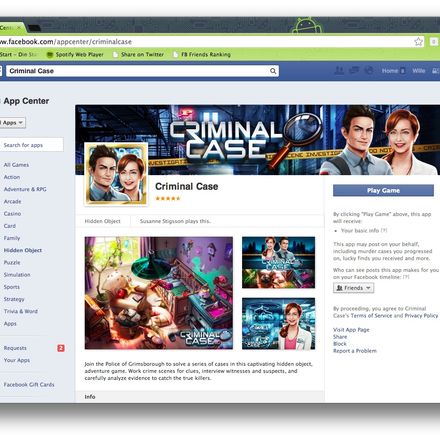Open Facebook Gift Cards link
440x440 pixels.
tap(29, 384)
